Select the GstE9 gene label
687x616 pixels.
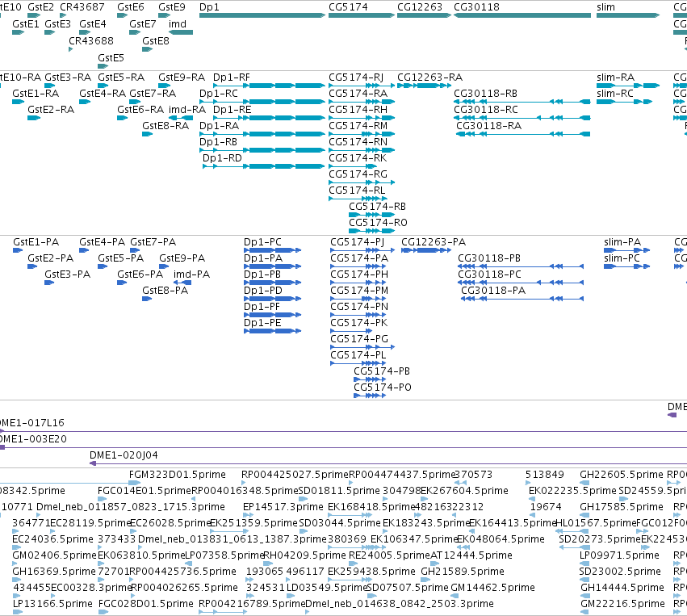click(172, 7)
